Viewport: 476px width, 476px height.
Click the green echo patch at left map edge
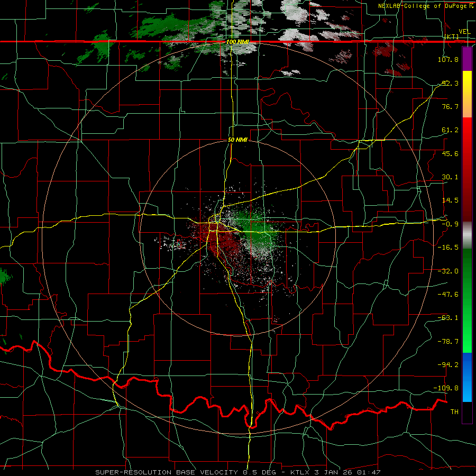click(5, 276)
